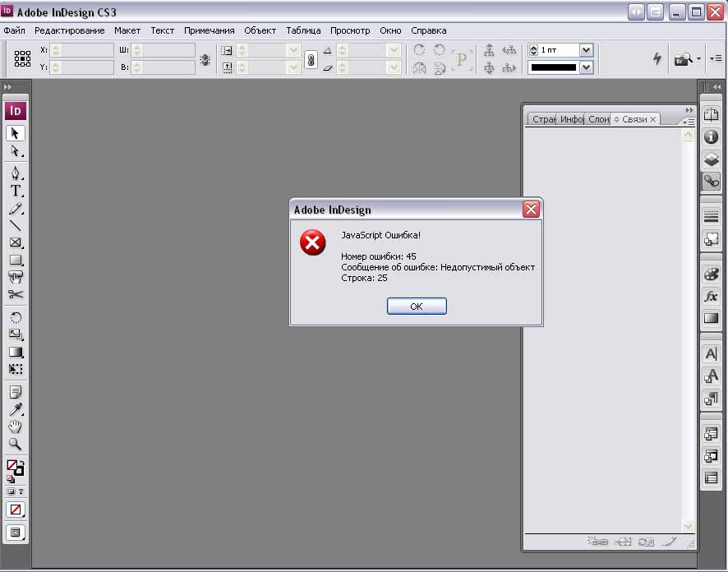Toggle formatting affects text button
Image resolution: width=728 pixels, height=572 pixels.
click(21, 491)
